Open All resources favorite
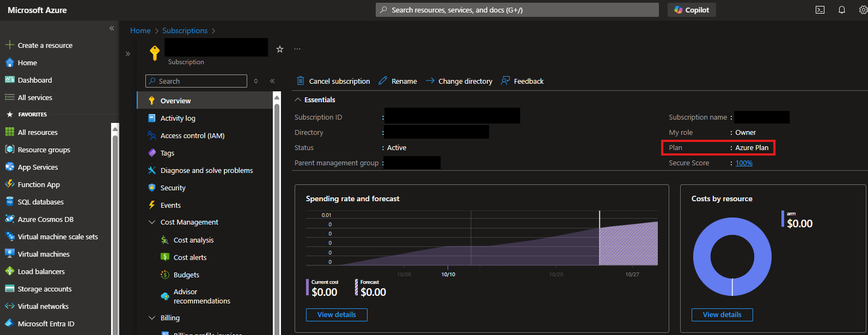The image size is (868, 335). [38, 132]
